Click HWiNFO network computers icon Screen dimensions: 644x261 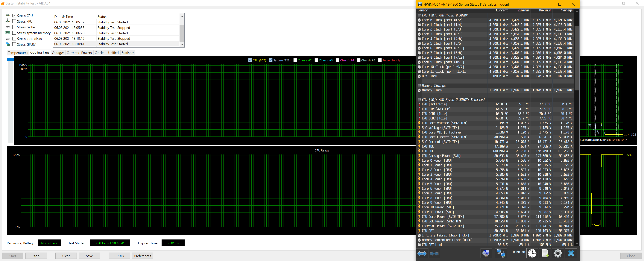[500, 254]
